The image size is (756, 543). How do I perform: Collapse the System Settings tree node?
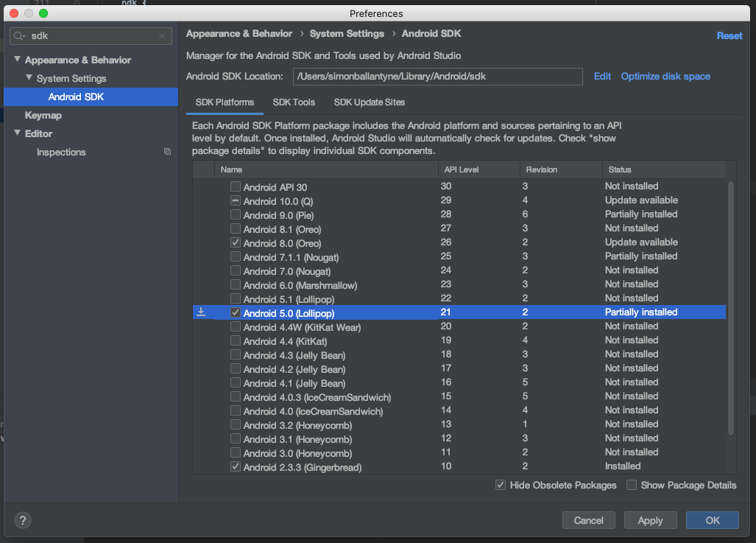click(29, 77)
